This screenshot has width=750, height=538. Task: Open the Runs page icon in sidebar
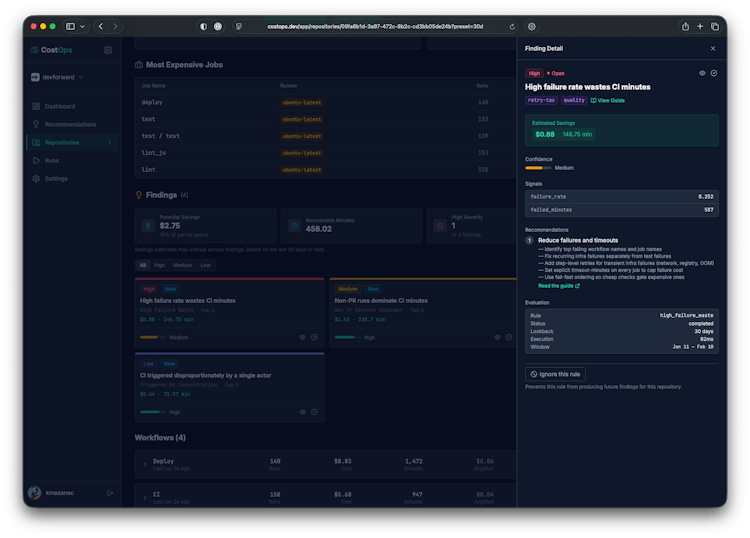click(36, 160)
